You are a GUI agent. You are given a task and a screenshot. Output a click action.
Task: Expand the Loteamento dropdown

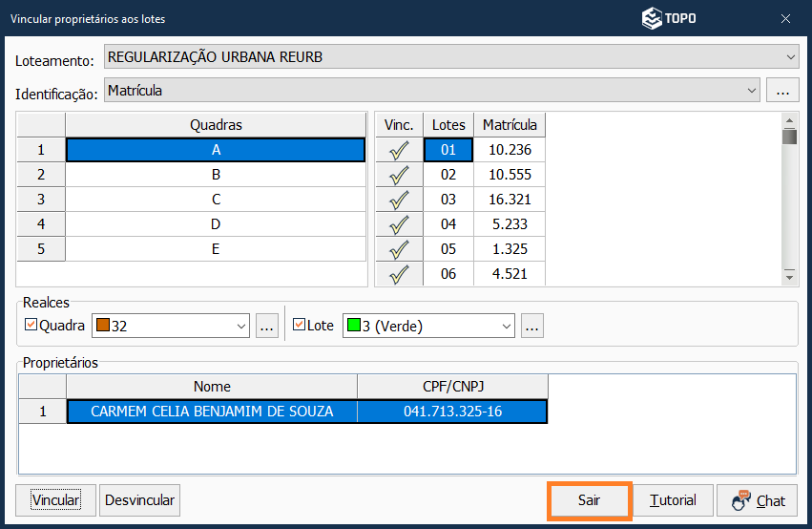[791, 57]
